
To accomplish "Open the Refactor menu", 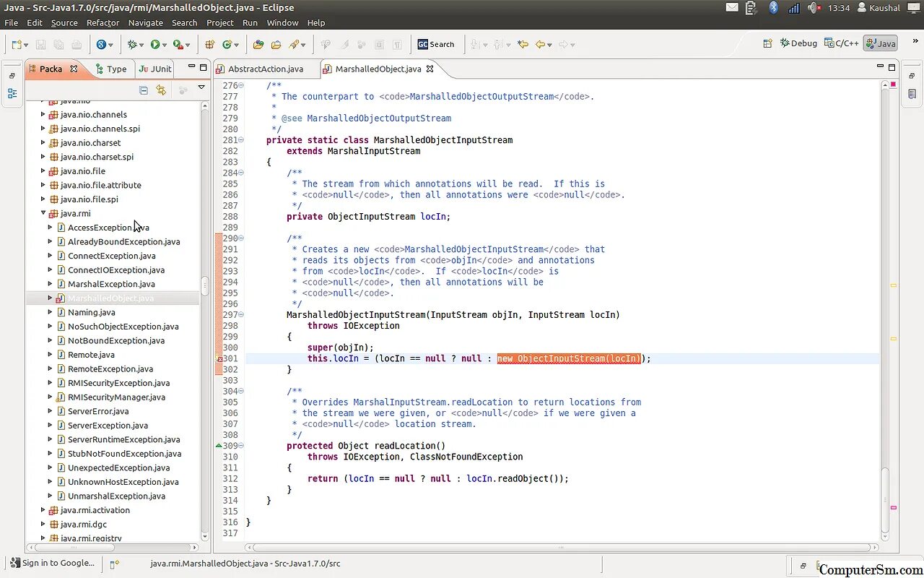I will [103, 22].
